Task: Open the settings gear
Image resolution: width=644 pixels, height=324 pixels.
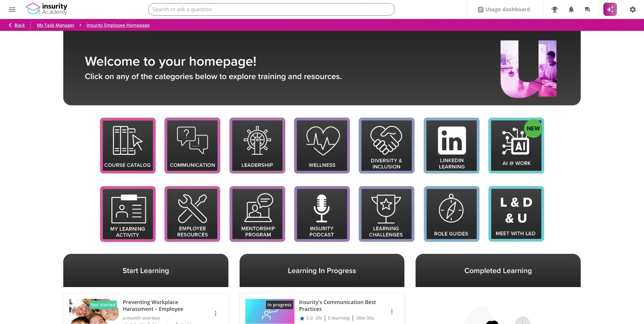Action: click(632, 9)
